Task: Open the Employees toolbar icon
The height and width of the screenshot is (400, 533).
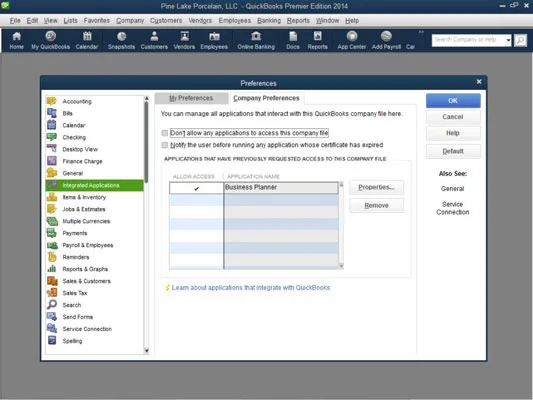Action: click(x=214, y=40)
